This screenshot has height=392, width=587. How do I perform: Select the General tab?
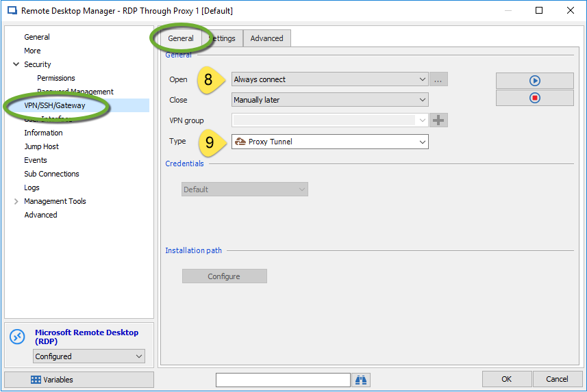click(181, 38)
